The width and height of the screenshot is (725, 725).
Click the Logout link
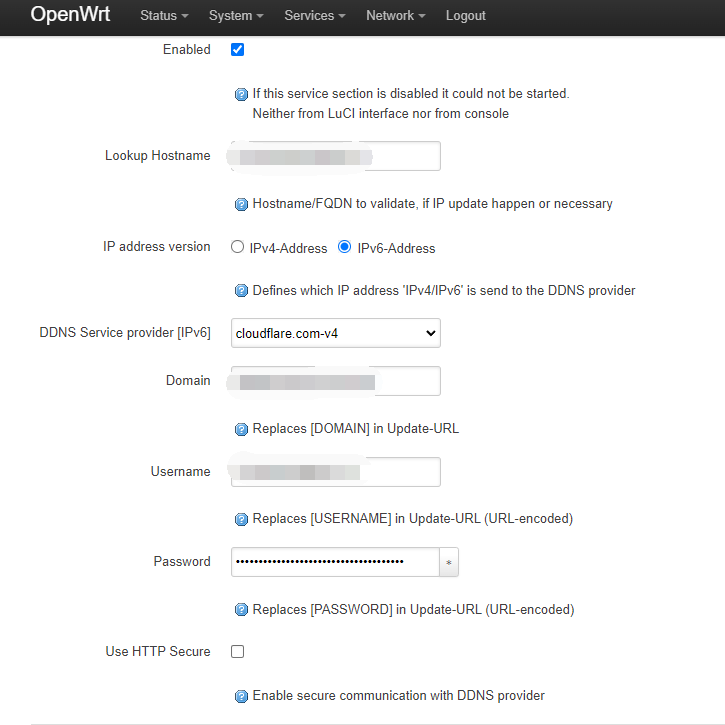coord(466,16)
